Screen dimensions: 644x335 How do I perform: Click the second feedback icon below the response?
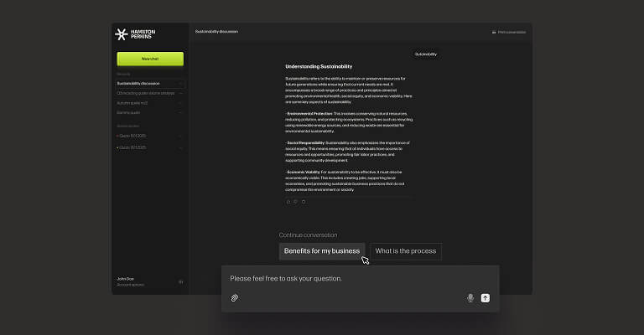(x=295, y=202)
